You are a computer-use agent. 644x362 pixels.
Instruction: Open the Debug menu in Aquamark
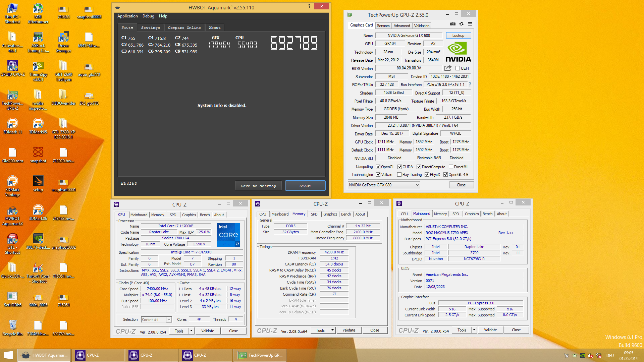click(148, 16)
